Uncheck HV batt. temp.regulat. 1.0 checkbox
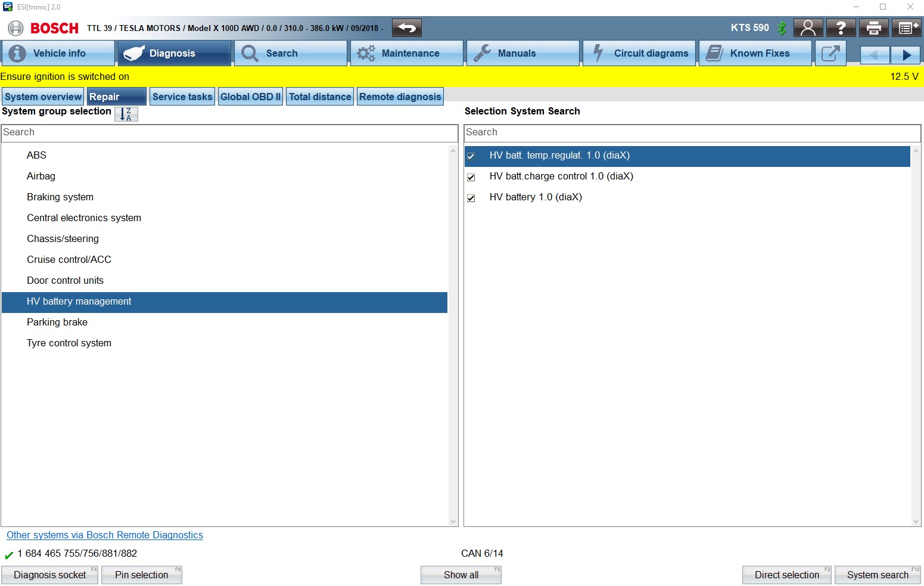Screen dimensions: 924x586 pos(471,156)
